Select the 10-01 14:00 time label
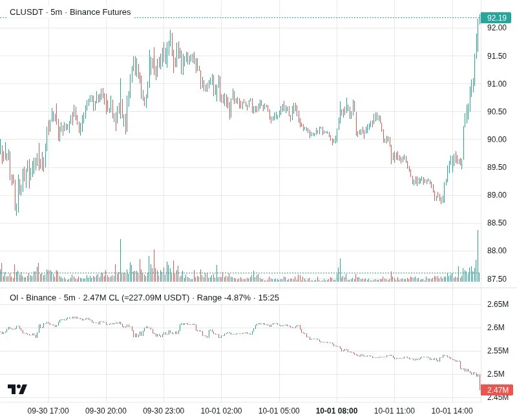The height and width of the screenshot is (420, 517). (x=452, y=411)
